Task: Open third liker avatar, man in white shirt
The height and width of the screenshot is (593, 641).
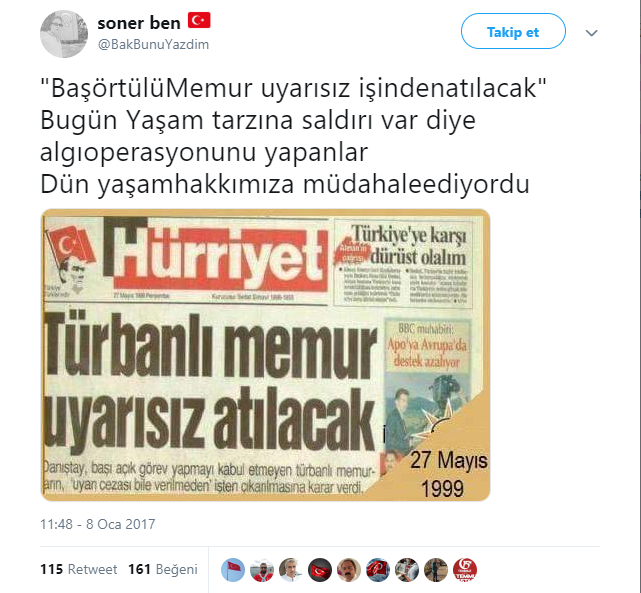Action: 291,570
